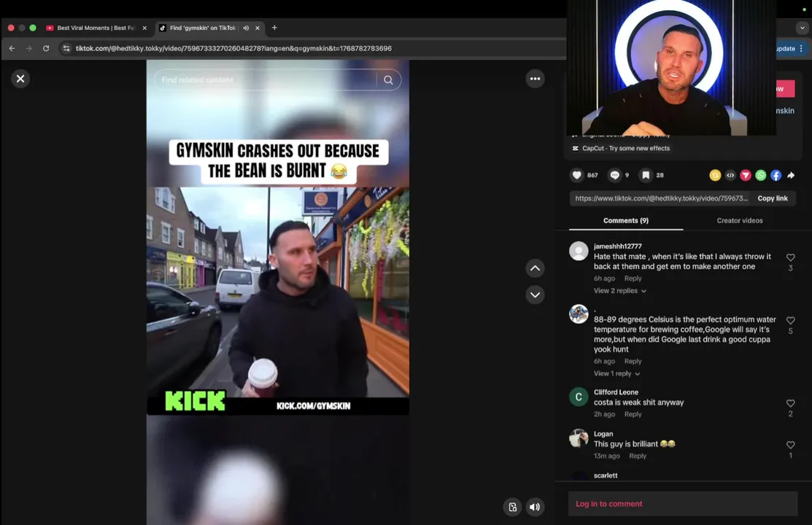
Task: Like the 88-89 degrees Celsius comment
Action: (x=790, y=321)
